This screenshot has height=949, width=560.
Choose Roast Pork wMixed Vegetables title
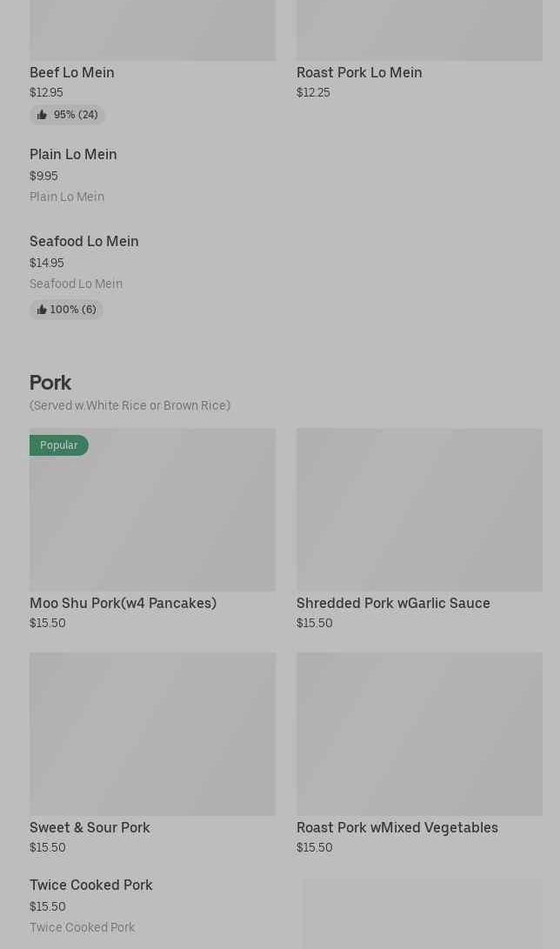click(397, 827)
